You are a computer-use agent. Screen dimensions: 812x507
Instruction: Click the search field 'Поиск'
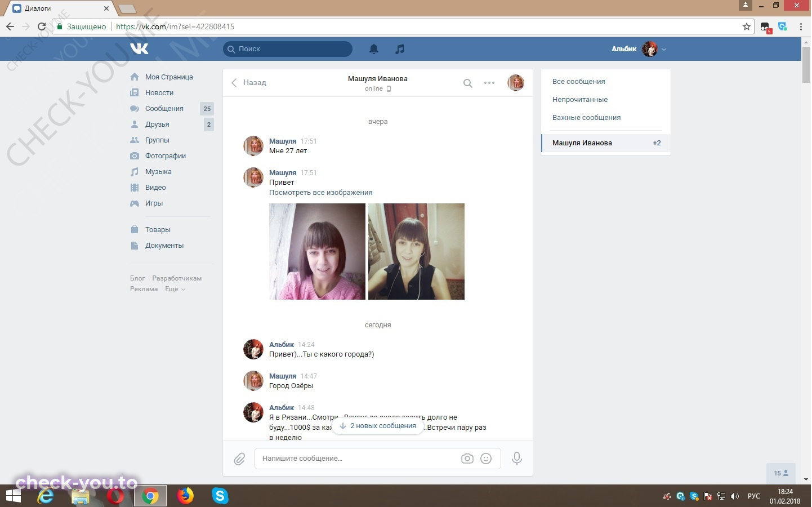288,49
